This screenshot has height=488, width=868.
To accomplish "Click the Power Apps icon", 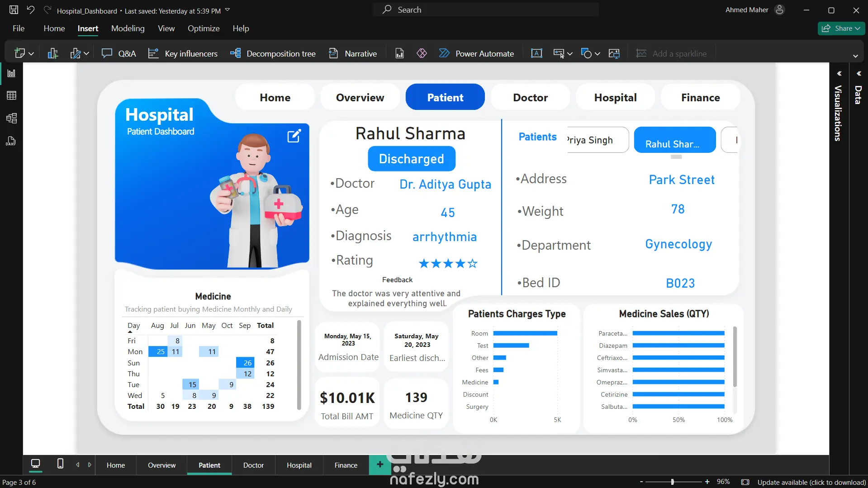I will point(422,53).
